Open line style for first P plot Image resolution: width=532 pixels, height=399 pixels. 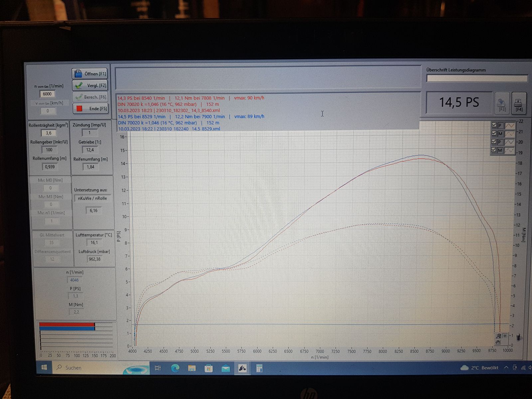(x=509, y=125)
